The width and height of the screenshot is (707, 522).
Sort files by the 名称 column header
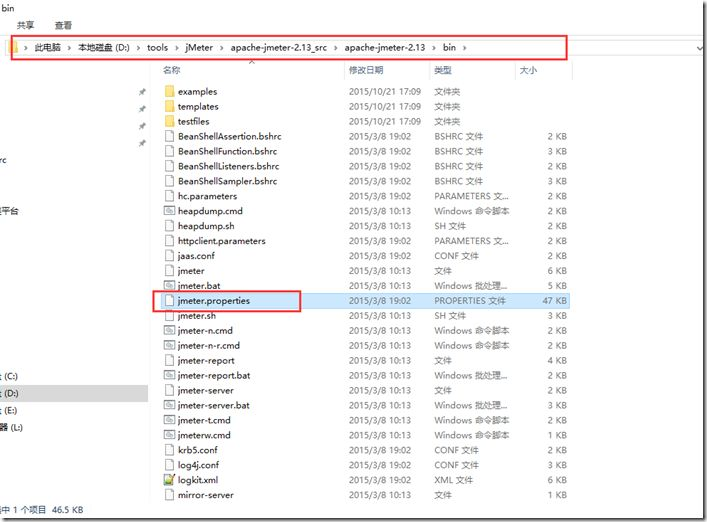tap(172, 70)
